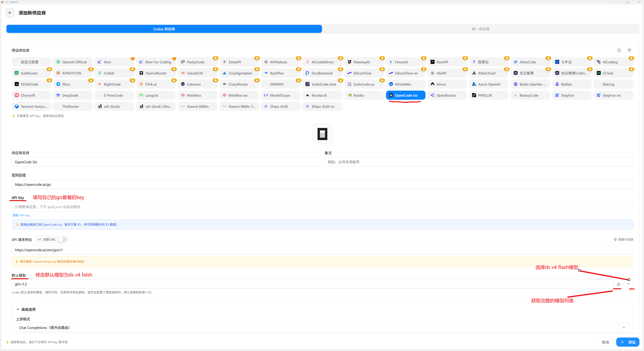Select the DMXAPI preset

click(281, 84)
